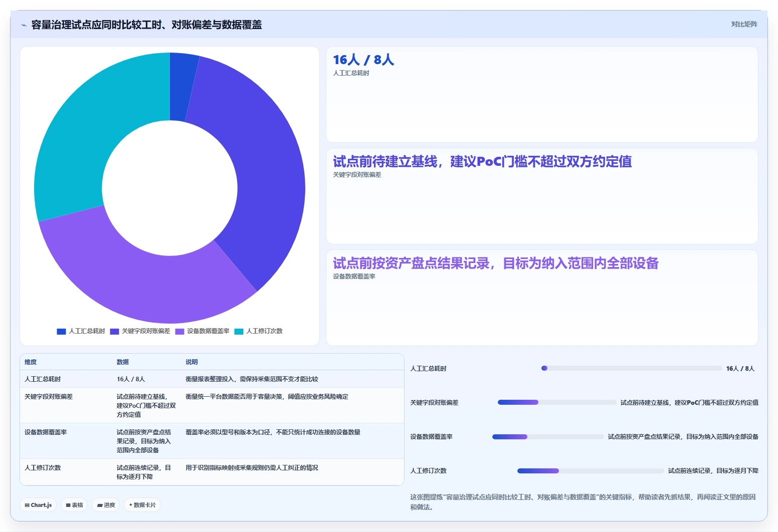Screen dimensions: 778x532
Task: Click 16人 / 8人 value beside progress bar
Action: pos(740,369)
